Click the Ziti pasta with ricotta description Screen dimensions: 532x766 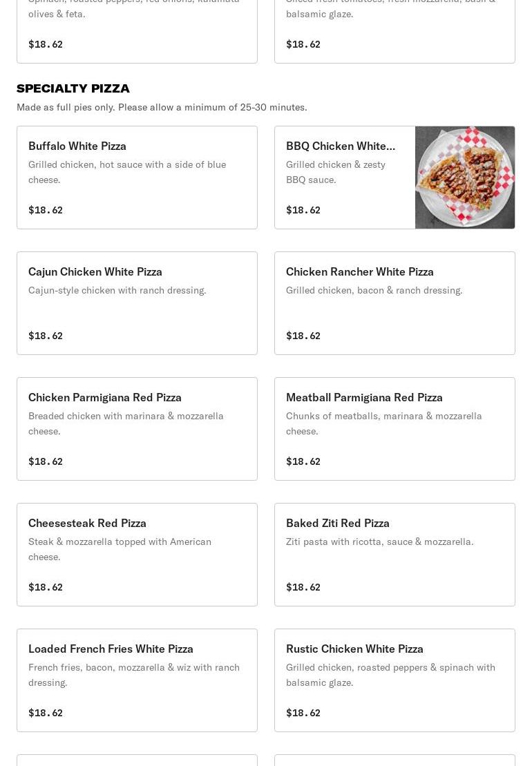coord(380,542)
